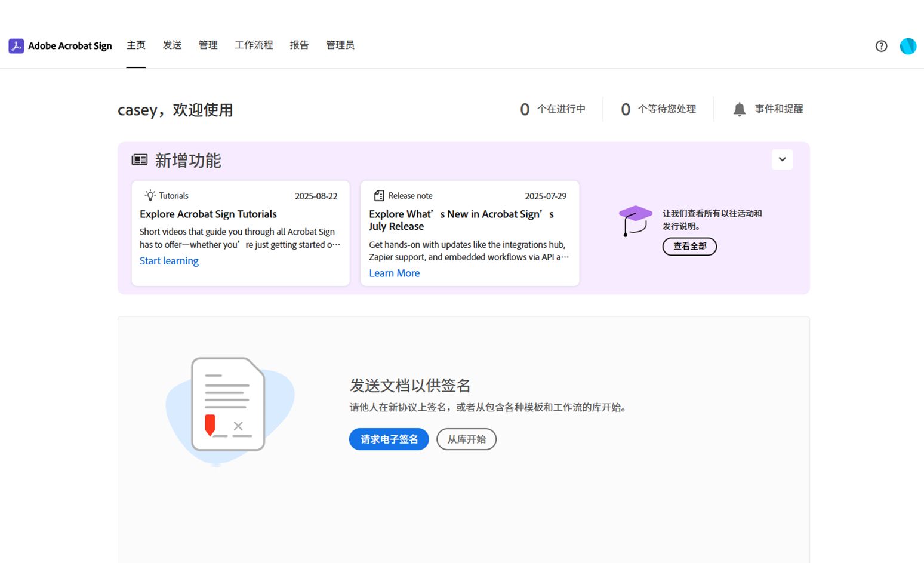924x563 pixels.
Task: Click the 发送文档以供签名 heading
Action: tap(410, 386)
